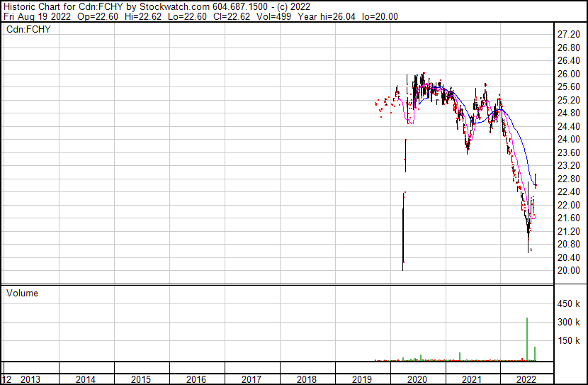Click the 2022 year label on time axis

[x=528, y=379]
